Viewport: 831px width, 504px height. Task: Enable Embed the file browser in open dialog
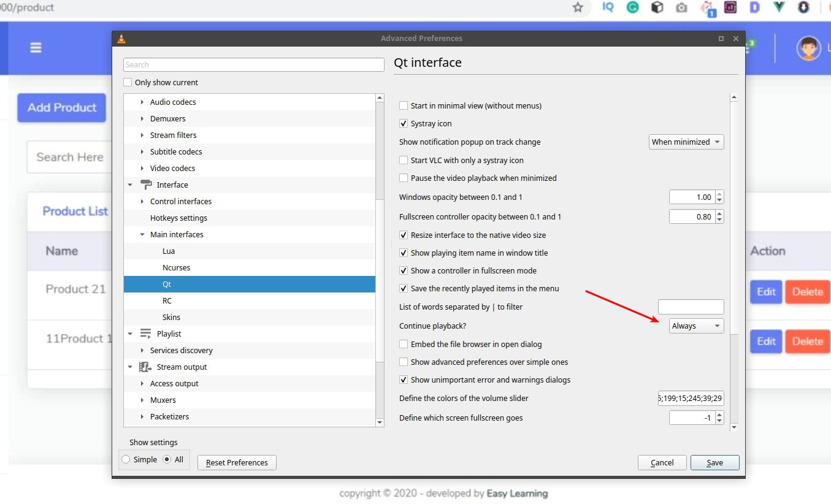pos(404,344)
